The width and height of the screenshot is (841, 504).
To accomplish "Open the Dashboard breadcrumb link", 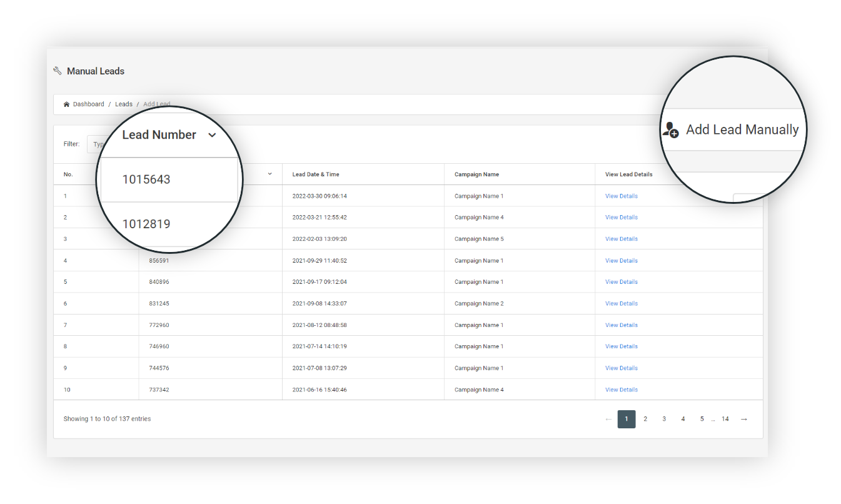I will (88, 104).
